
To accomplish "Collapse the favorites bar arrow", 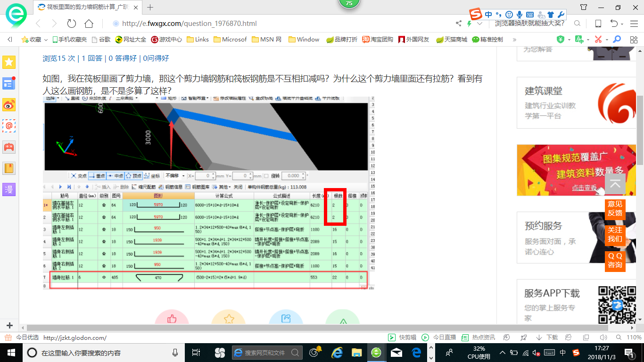I will [10, 40].
